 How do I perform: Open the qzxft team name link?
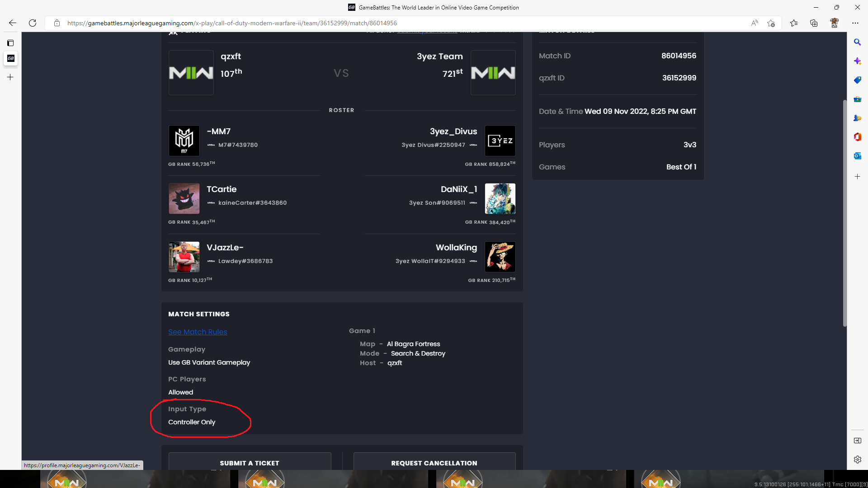[x=231, y=56]
